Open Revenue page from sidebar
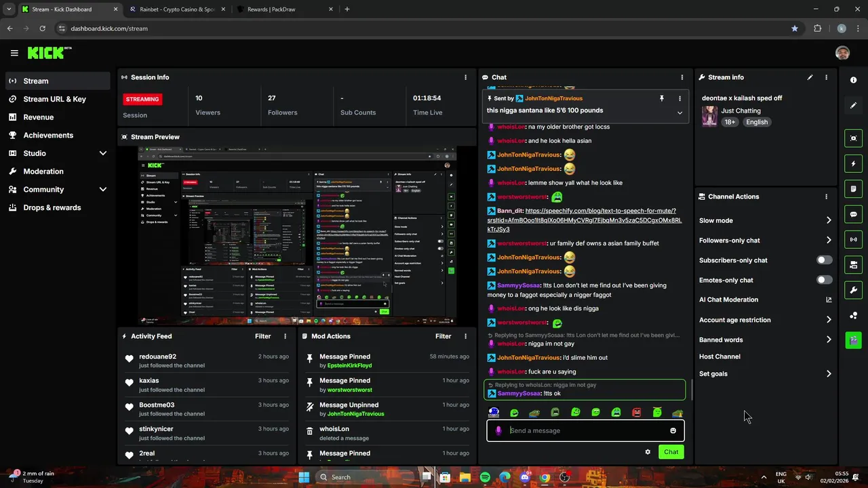Viewport: 868px width, 488px height. pos(58,117)
